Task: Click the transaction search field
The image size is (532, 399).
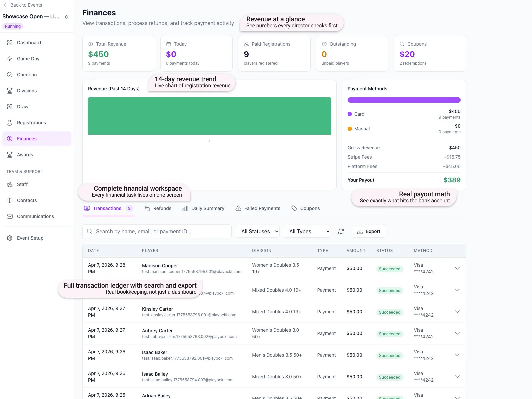Action: (160, 231)
